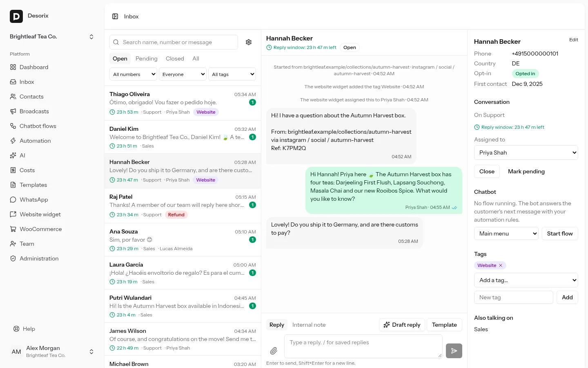Click the New tag input field

point(514,297)
